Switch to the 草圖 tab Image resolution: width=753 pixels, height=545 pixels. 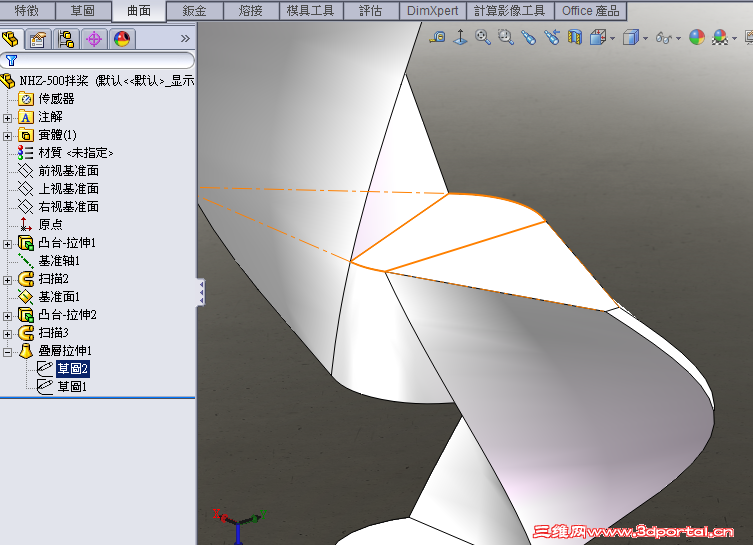(83, 10)
